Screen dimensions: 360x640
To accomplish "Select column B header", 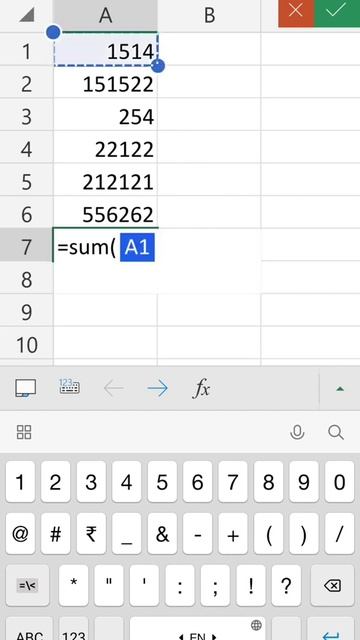I will pos(209,16).
